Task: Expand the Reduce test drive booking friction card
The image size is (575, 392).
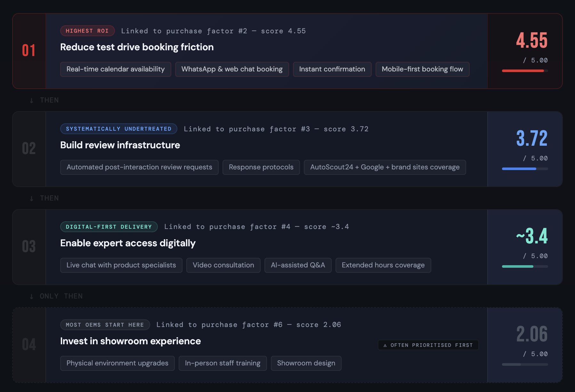Action: (137, 47)
